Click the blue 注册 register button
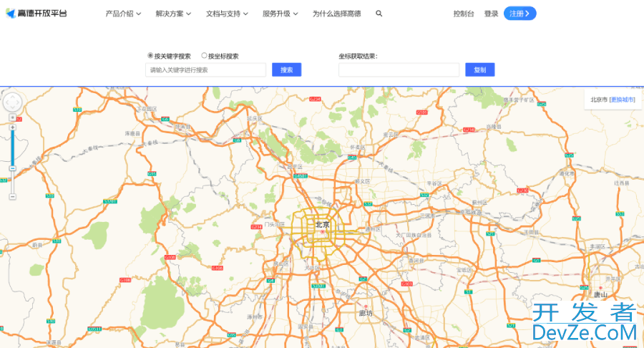The height and width of the screenshot is (348, 644). 520,14
